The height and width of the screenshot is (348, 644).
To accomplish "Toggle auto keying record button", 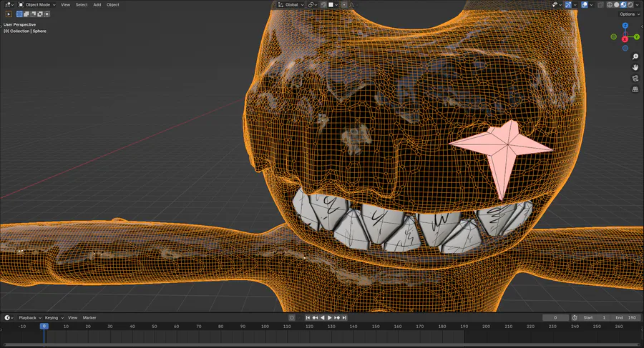I will pyautogui.click(x=292, y=318).
